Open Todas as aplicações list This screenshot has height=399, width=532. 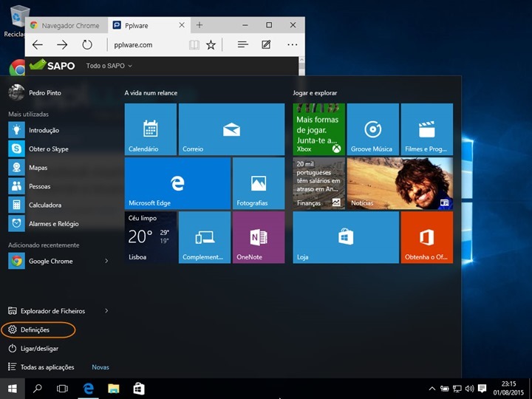(x=41, y=367)
